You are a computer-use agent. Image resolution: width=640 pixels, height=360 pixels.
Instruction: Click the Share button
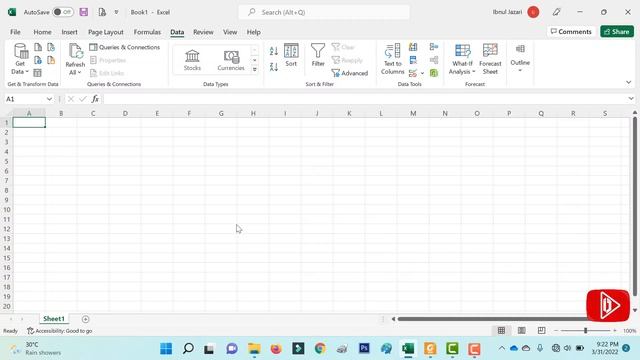pyautogui.click(x=617, y=31)
